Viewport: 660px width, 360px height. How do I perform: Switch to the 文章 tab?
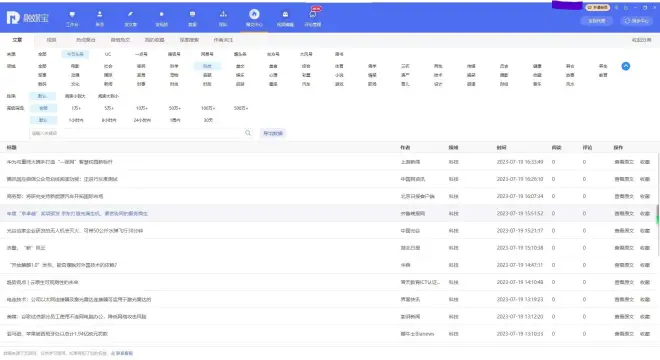coord(17,40)
